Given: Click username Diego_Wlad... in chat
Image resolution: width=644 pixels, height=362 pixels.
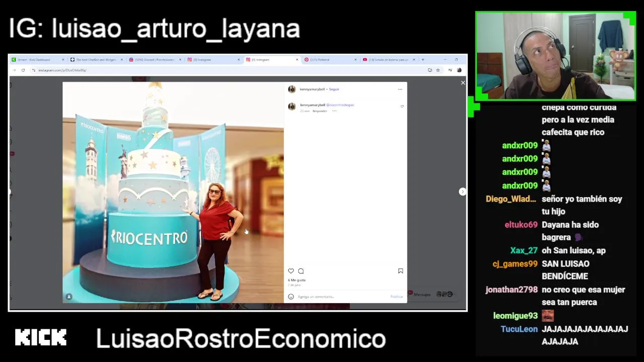Looking at the screenshot, I should click(511, 199).
